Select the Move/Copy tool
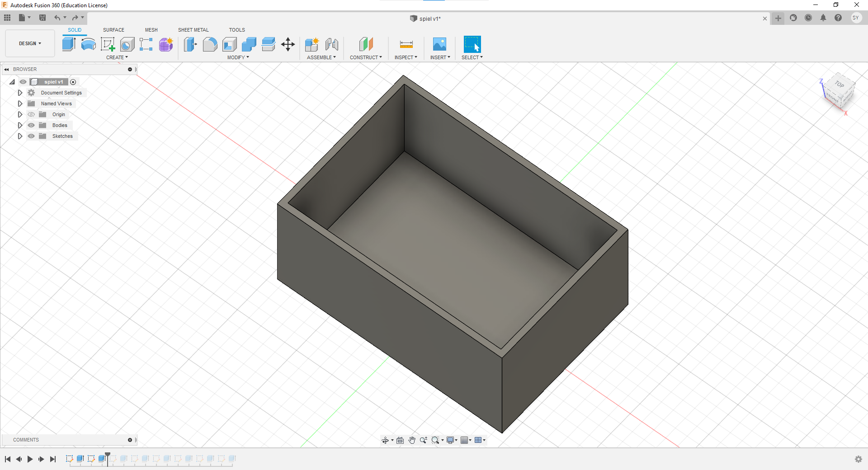 click(x=288, y=44)
